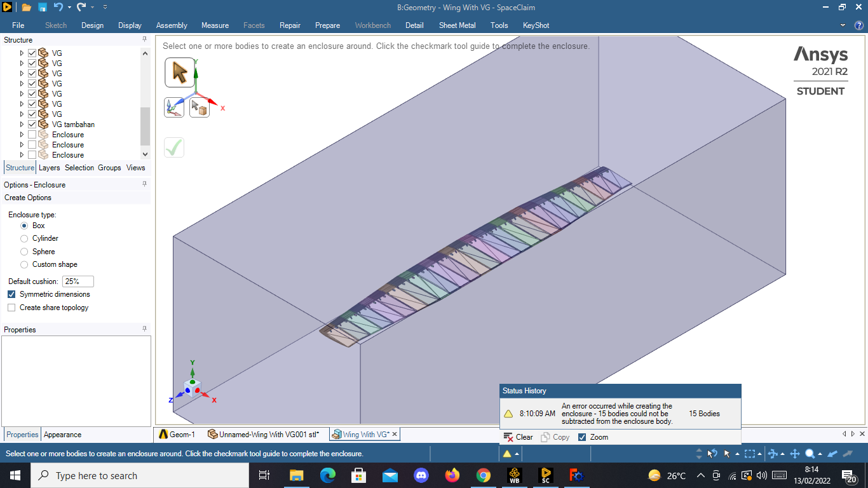Image resolution: width=868 pixels, height=488 pixels.
Task: Activate the Select tool guide arrow
Action: coord(180,72)
